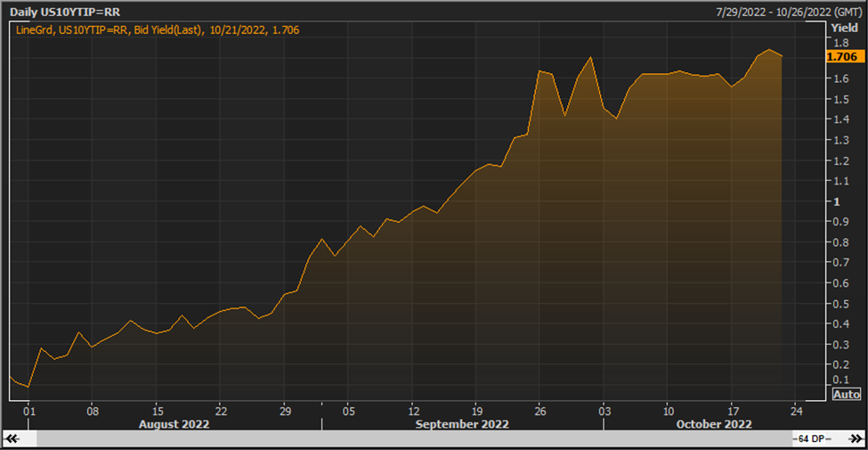Image resolution: width=868 pixels, height=450 pixels.
Task: Click the 24 October date tick
Action: 796,412
